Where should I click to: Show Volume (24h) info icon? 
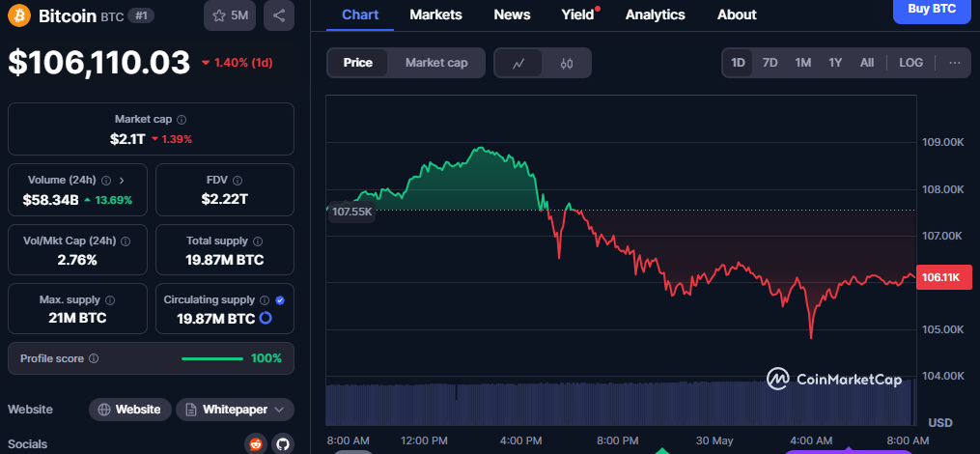click(106, 180)
